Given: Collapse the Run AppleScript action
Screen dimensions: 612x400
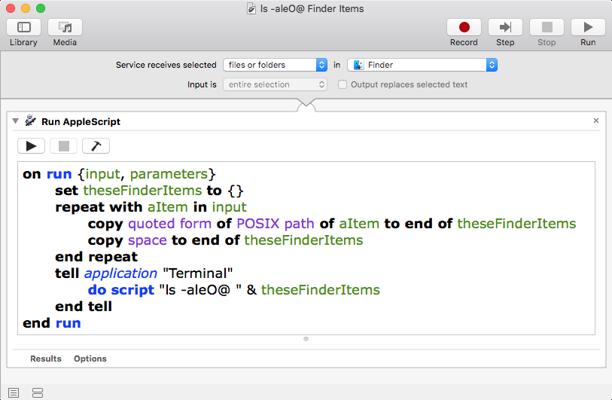Looking at the screenshot, I should 15,121.
